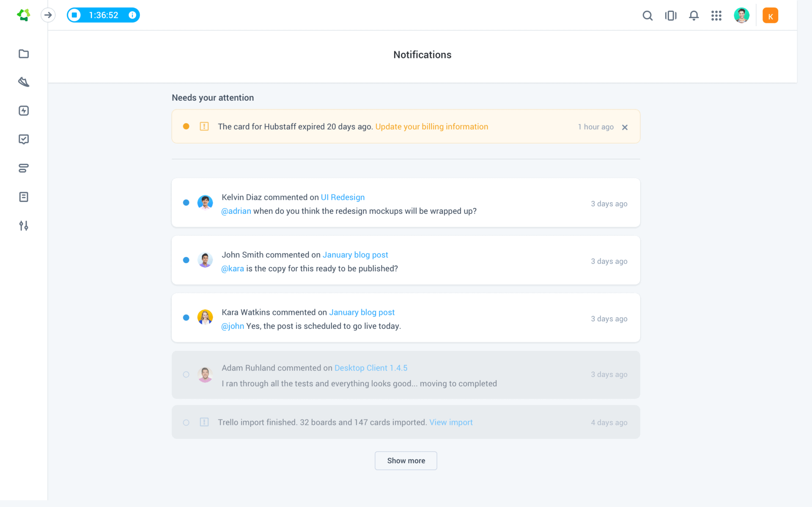Open the Epics pills icon in sidebar
Image resolution: width=812 pixels, height=507 pixels.
(24, 168)
